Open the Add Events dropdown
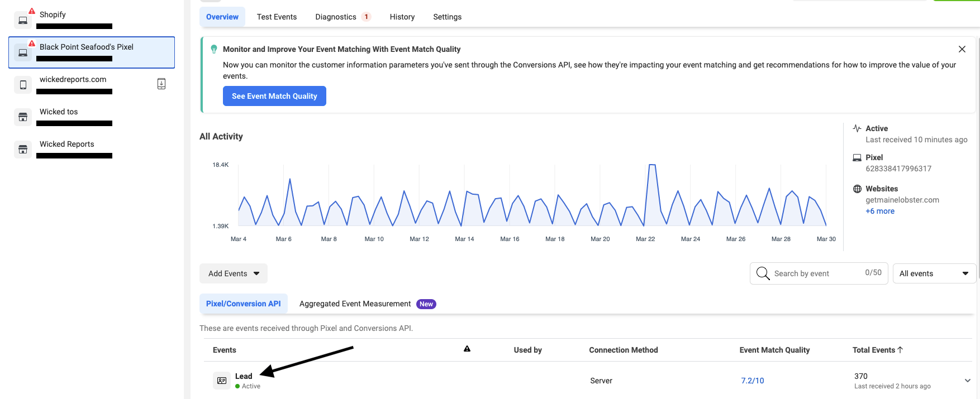Viewport: 980px width, 399px height. point(234,273)
